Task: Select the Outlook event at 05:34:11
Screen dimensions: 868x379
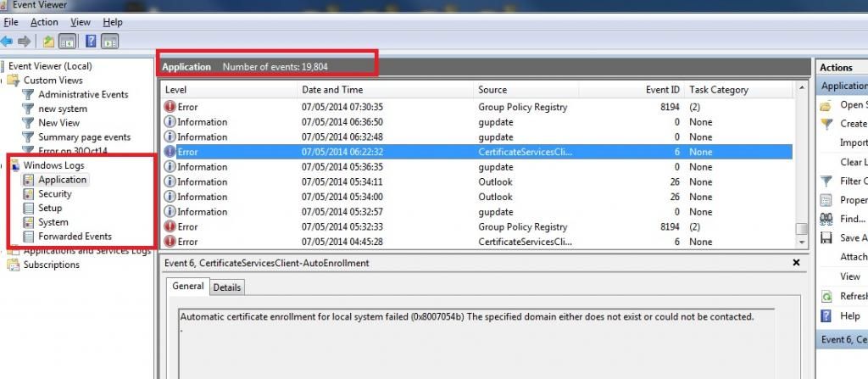Action: 478,181
